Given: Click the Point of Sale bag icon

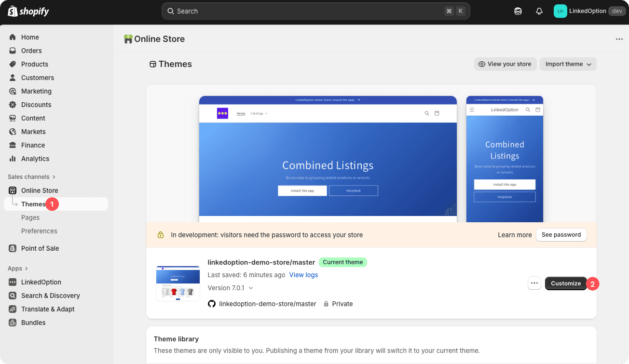Looking at the screenshot, I should tap(13, 248).
